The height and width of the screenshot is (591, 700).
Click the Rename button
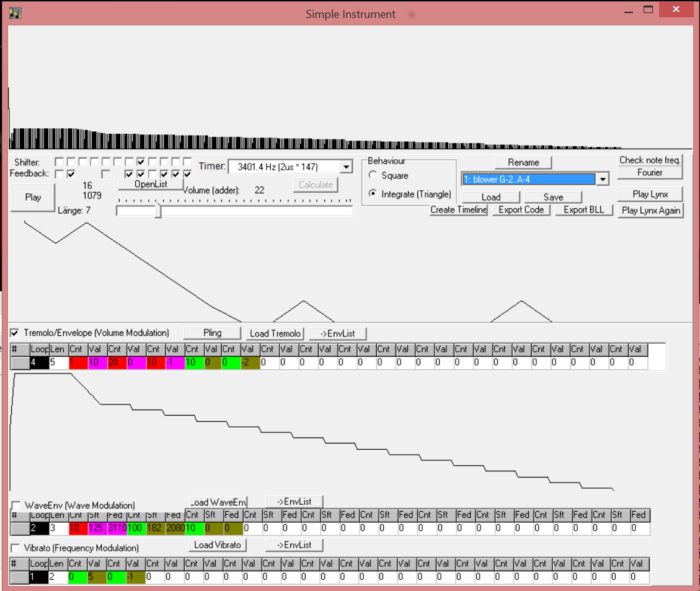[x=523, y=162]
